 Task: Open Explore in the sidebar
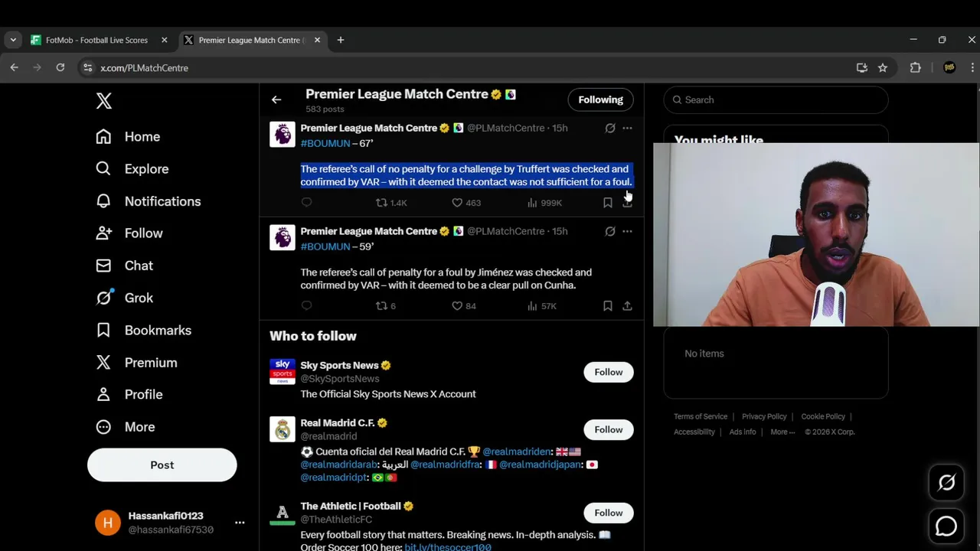click(x=132, y=168)
